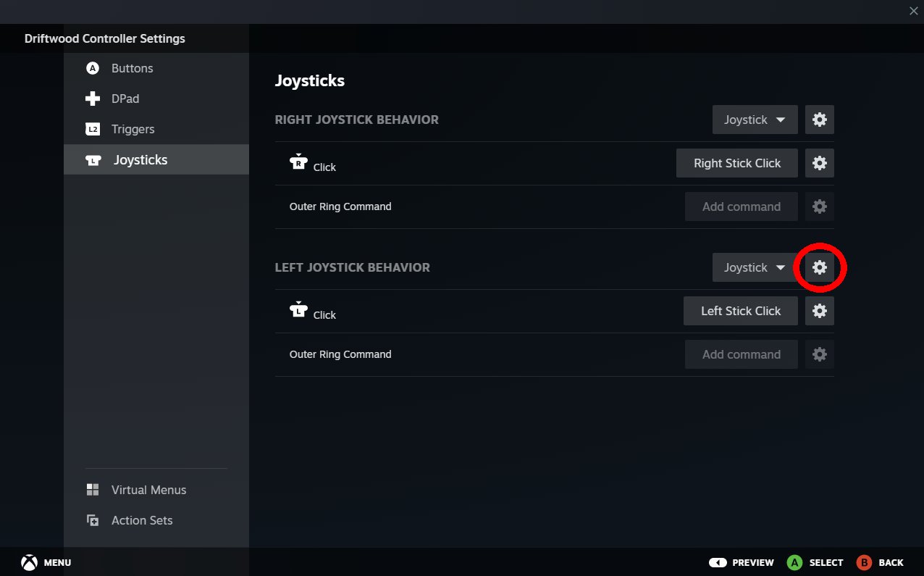Expand Left Joystick Behavior dropdown
The height and width of the screenshot is (576, 924).
pyautogui.click(x=755, y=267)
